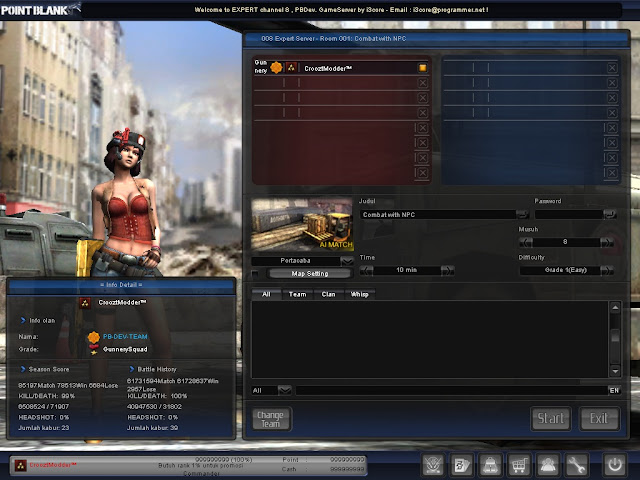The width and height of the screenshot is (640, 480).
Task: Click the Change Team button
Action: click(270, 419)
